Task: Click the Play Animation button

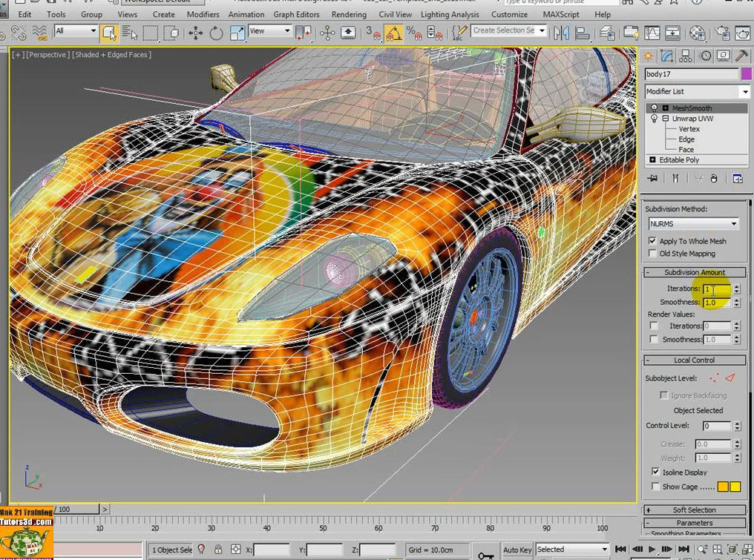Action: coord(652,549)
